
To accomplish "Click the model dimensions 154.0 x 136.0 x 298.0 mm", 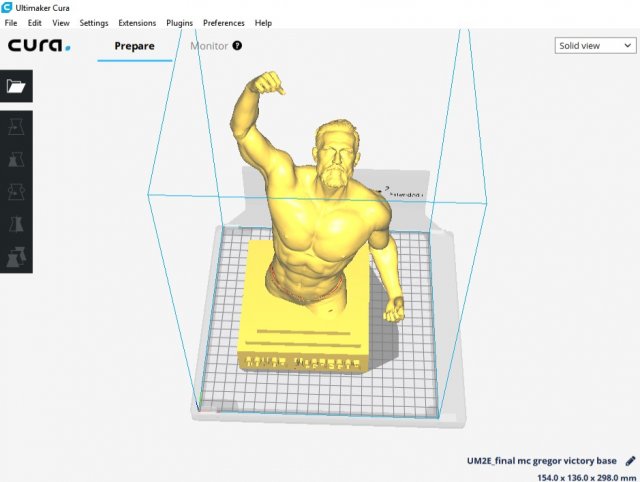I will pos(587,477).
